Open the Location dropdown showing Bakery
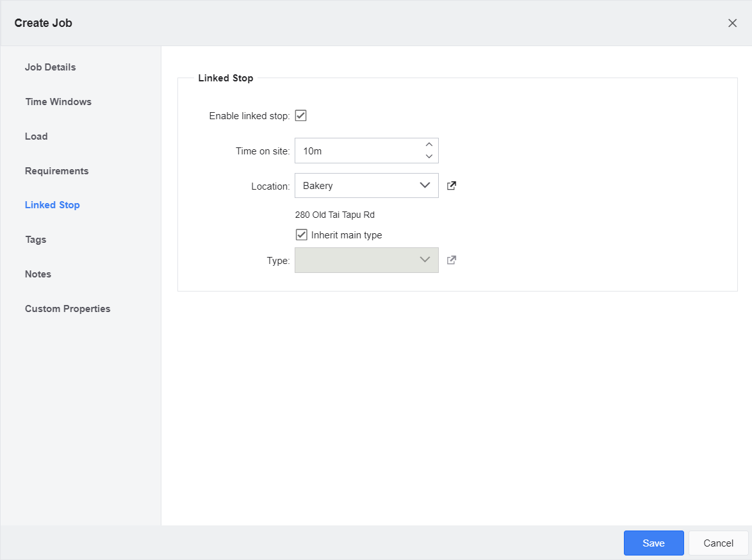752x560 pixels. click(x=366, y=186)
